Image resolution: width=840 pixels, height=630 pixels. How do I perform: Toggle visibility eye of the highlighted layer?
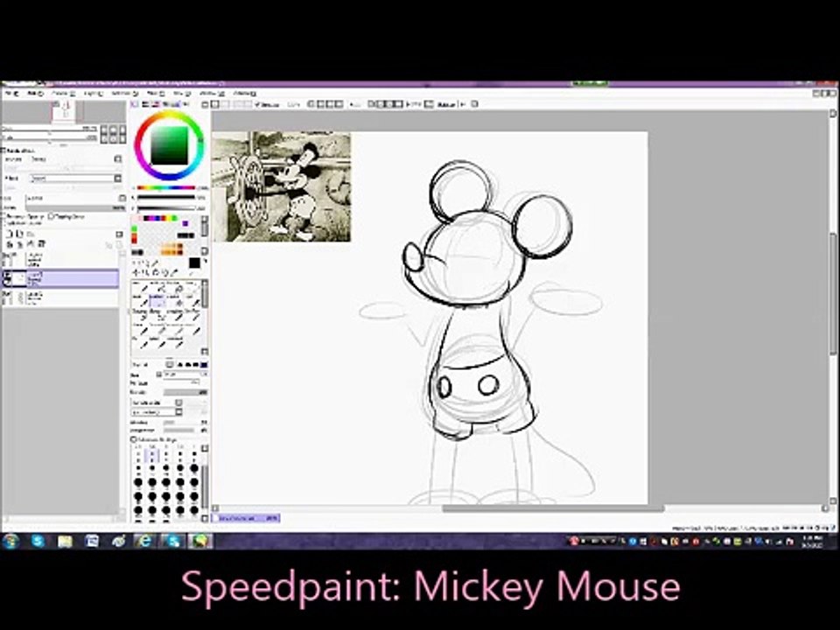pyautogui.click(x=8, y=275)
